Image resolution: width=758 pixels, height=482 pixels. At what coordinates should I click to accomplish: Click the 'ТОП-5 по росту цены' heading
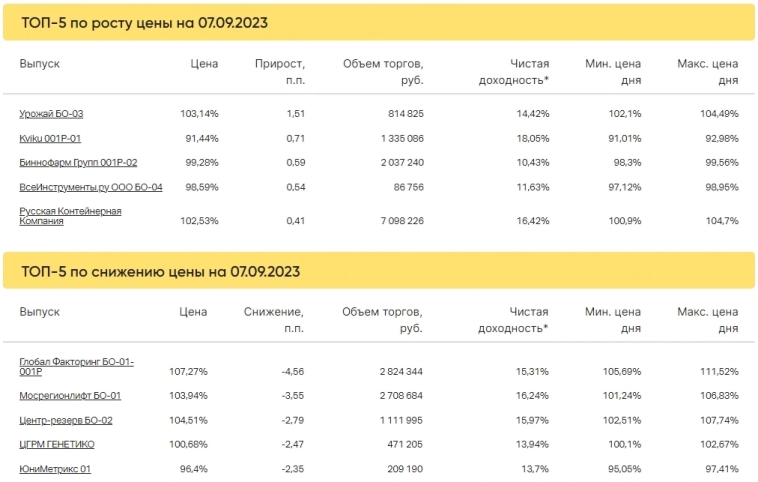coord(144,22)
